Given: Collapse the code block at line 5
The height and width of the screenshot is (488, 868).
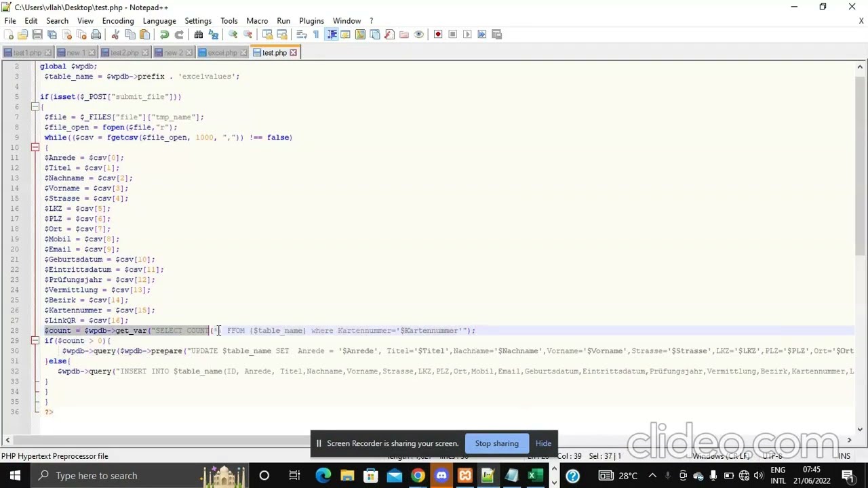Looking at the screenshot, I should click(x=35, y=107).
